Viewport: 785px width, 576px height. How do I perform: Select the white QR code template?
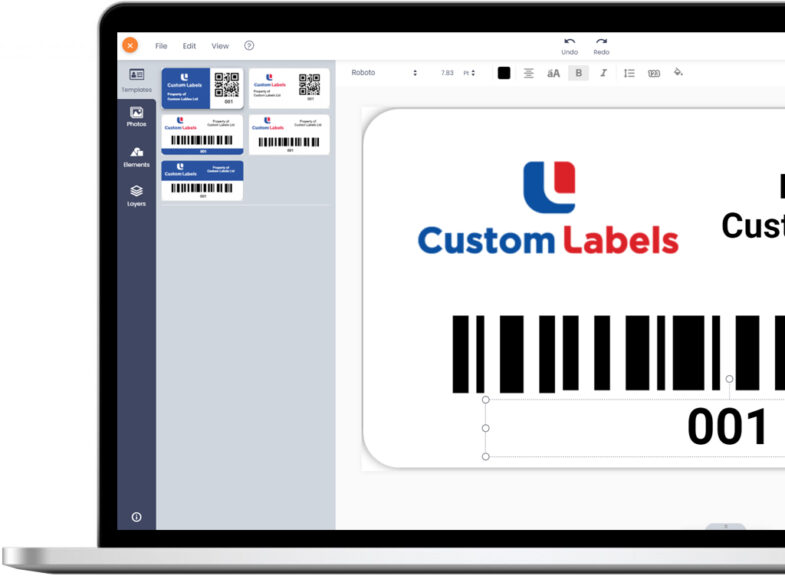click(289, 88)
